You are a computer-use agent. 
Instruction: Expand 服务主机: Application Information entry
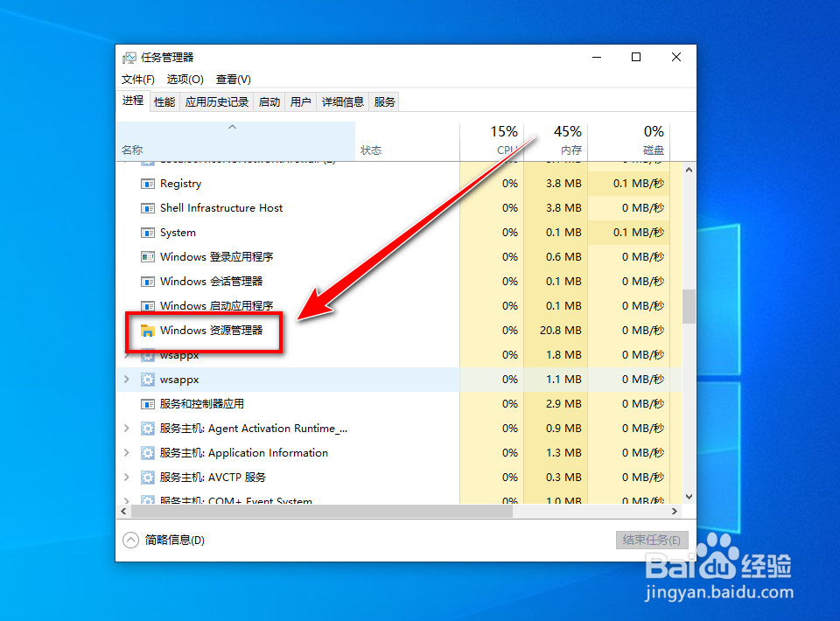[x=128, y=452]
